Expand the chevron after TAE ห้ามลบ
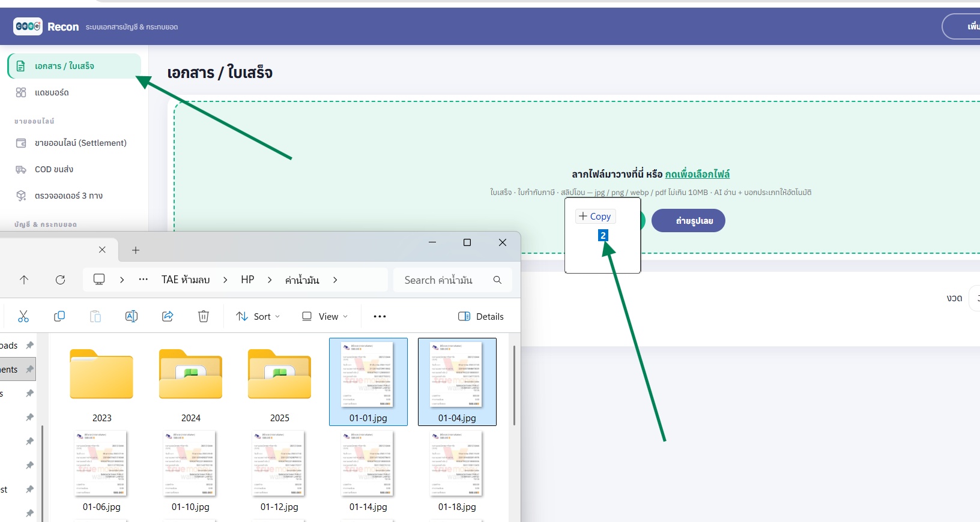 coord(225,280)
